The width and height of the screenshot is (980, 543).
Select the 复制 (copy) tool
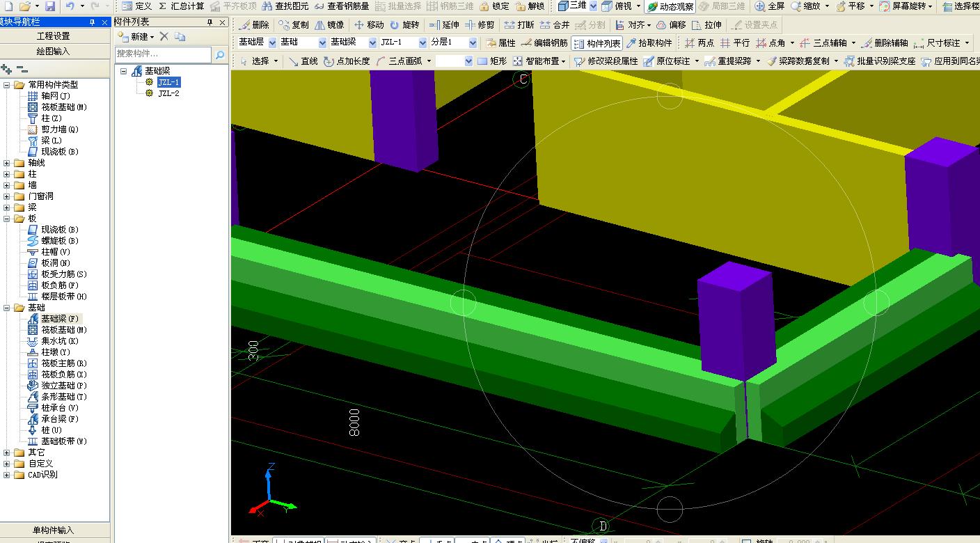click(294, 24)
